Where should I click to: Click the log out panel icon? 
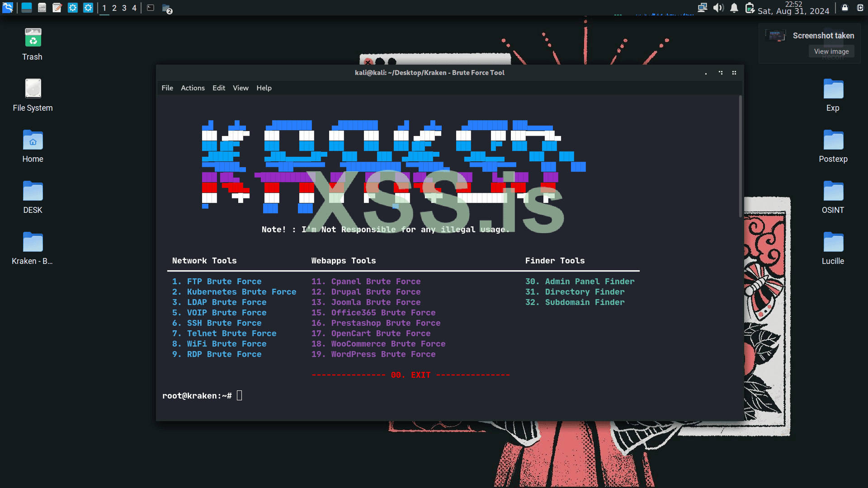tap(860, 8)
